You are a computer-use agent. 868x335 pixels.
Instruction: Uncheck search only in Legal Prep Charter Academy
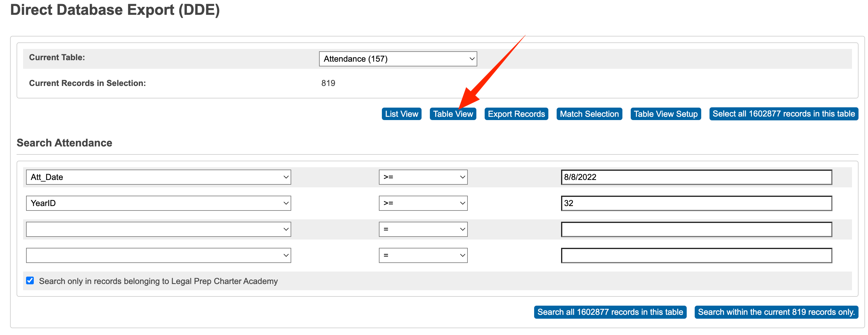30,281
